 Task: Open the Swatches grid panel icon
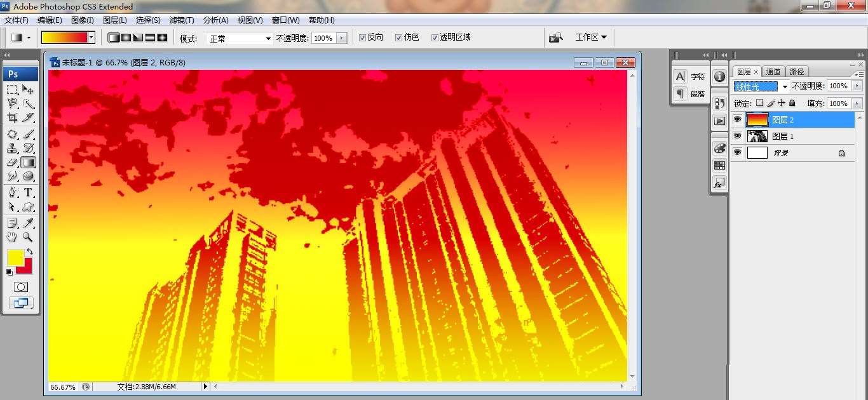pyautogui.click(x=719, y=165)
